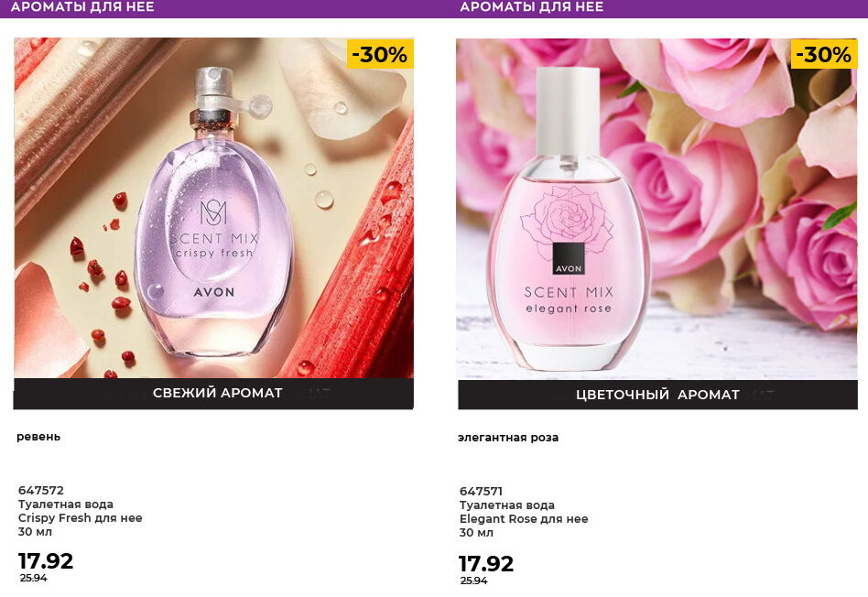Click the '30 мл' volume under Crispy Fresh
This screenshot has width=868, height=597.
click(x=35, y=532)
